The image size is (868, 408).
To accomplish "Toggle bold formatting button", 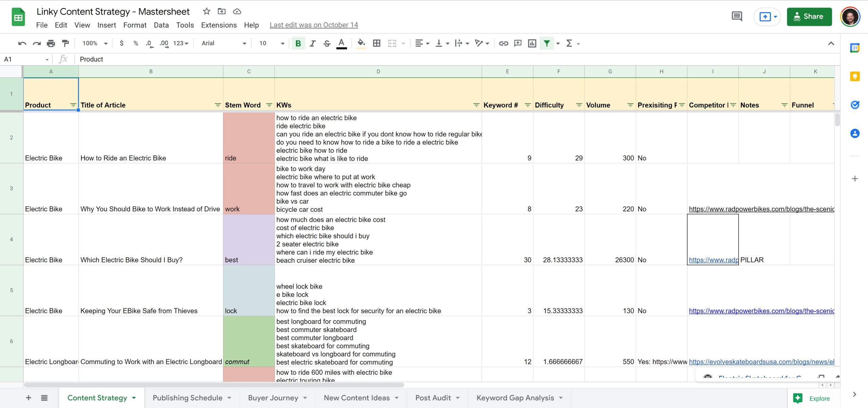I will coord(298,43).
